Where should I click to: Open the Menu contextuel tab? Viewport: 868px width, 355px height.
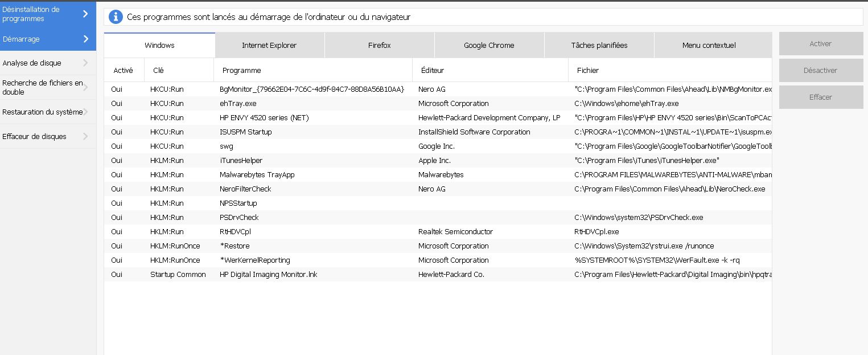click(709, 45)
